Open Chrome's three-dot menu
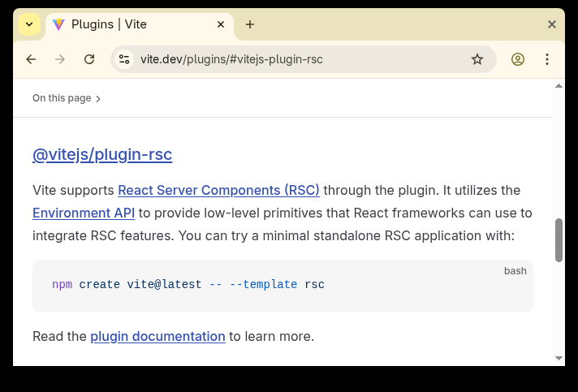This screenshot has width=578, height=392. [x=547, y=59]
